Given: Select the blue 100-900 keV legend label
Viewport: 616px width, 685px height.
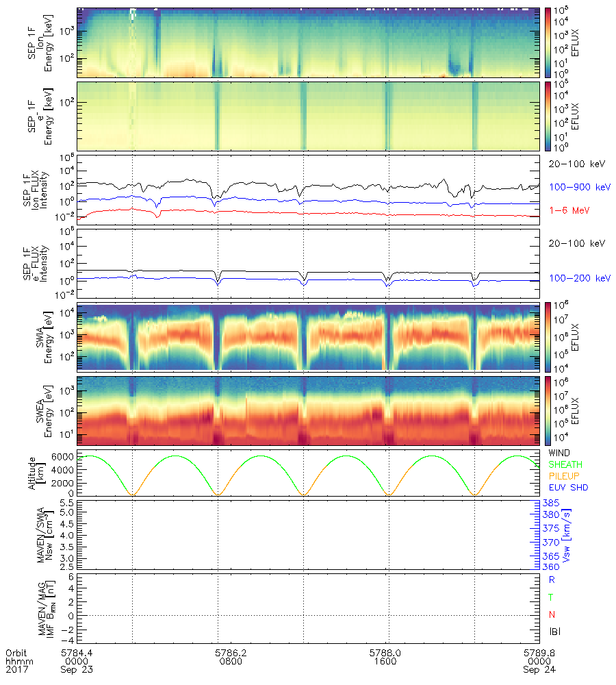Looking at the screenshot, I should 578,186.
